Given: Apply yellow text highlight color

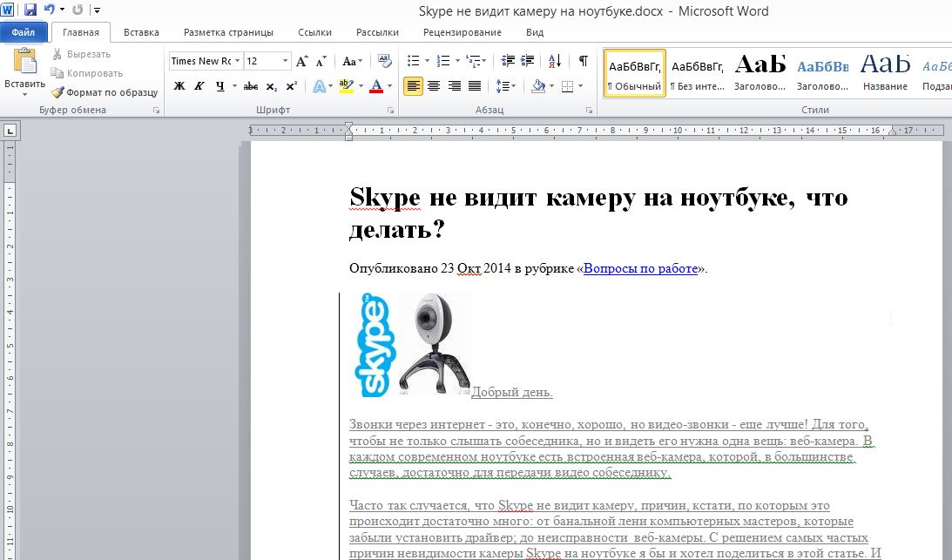Looking at the screenshot, I should click(346, 86).
